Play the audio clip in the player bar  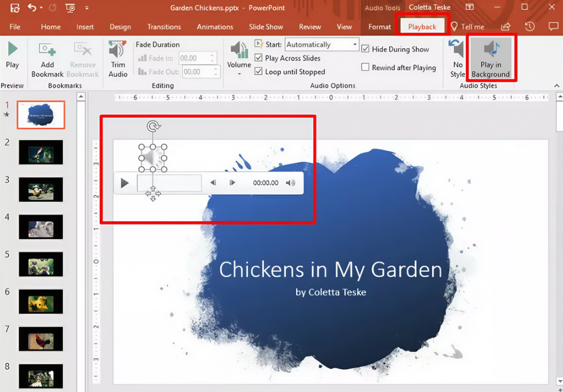pos(124,183)
